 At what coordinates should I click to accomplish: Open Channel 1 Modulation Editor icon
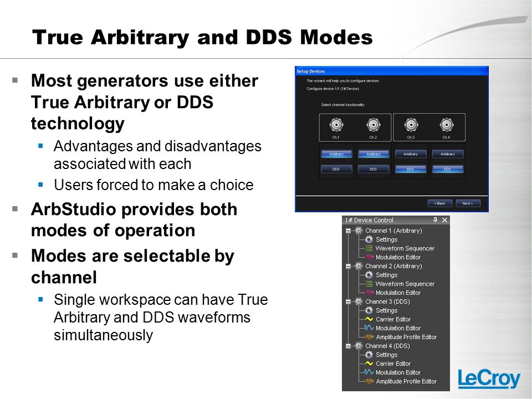tap(369, 257)
